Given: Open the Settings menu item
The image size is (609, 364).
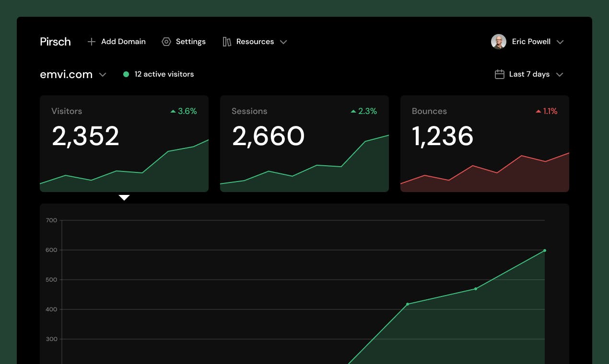Looking at the screenshot, I should click(190, 42).
